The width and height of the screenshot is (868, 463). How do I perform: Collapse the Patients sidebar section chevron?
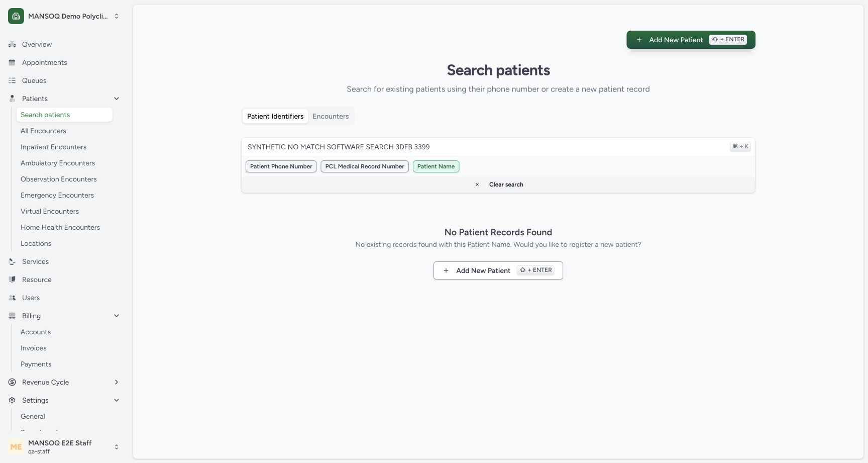click(x=117, y=99)
